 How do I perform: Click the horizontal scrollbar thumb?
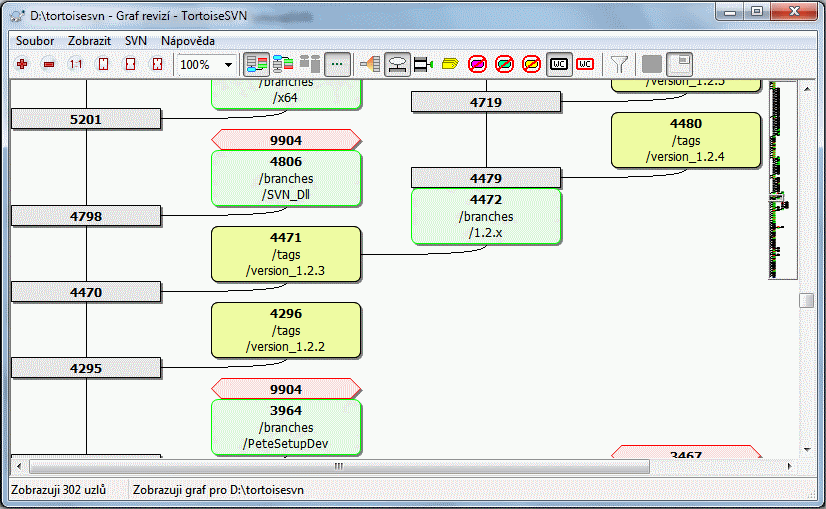339,466
